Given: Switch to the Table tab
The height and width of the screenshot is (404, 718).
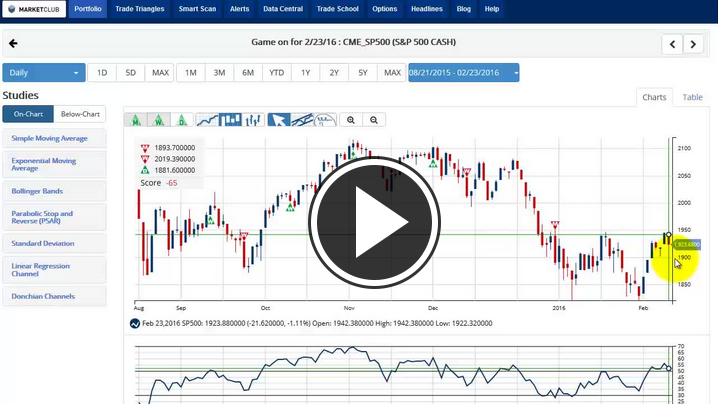Looking at the screenshot, I should tap(692, 97).
